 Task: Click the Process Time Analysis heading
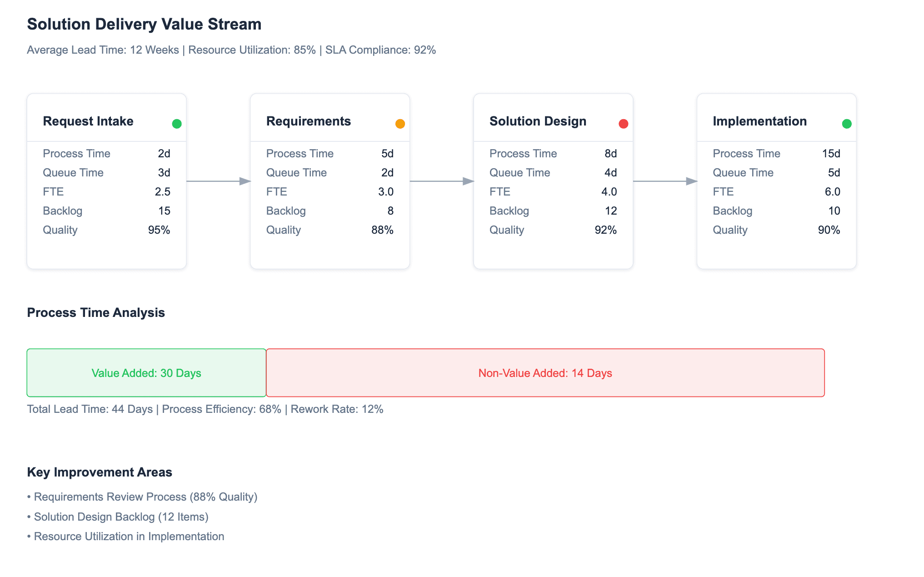(96, 313)
